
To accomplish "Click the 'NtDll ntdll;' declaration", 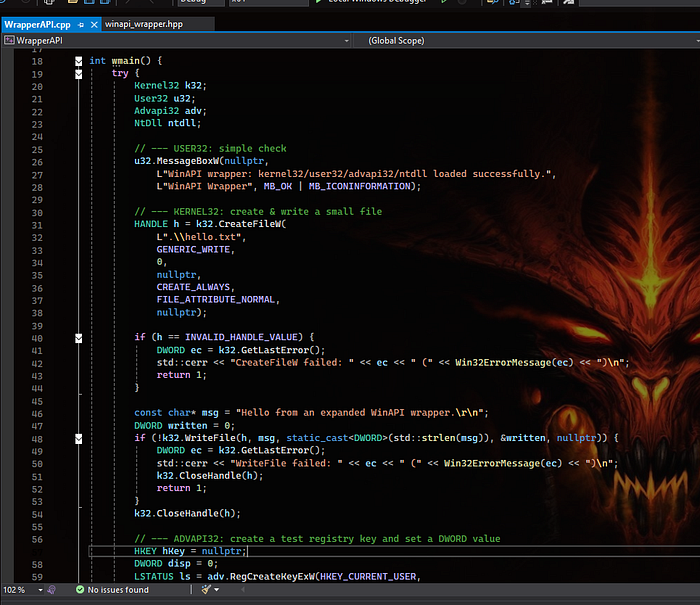I will click(167, 123).
